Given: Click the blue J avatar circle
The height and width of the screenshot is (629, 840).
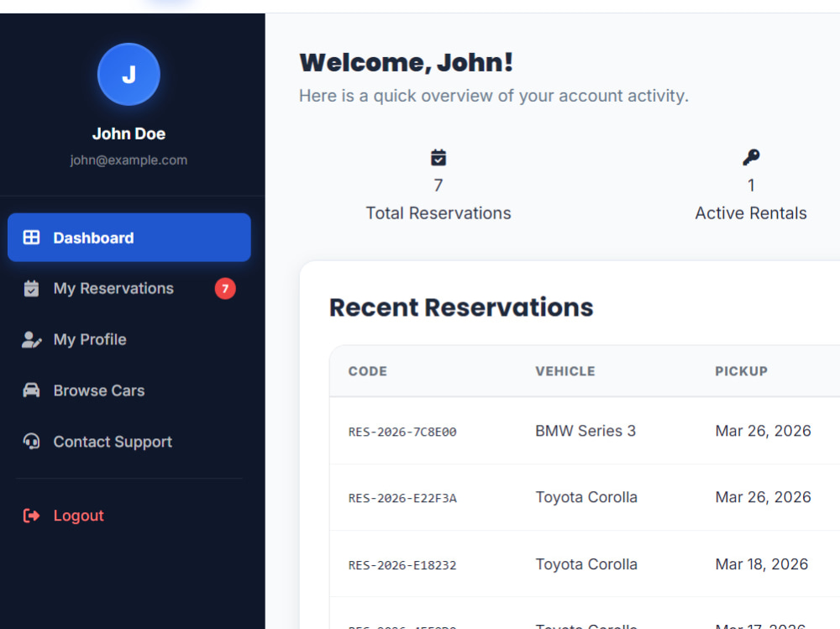Looking at the screenshot, I should point(129,75).
